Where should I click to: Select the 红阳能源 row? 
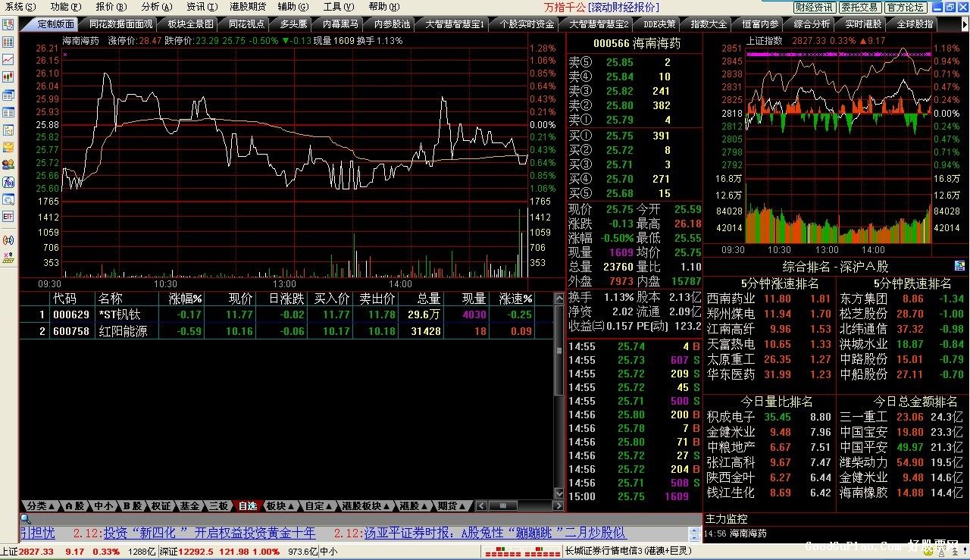coord(286,331)
